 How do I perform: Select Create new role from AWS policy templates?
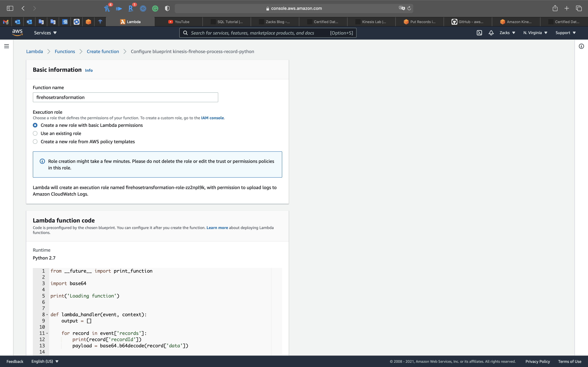click(35, 142)
